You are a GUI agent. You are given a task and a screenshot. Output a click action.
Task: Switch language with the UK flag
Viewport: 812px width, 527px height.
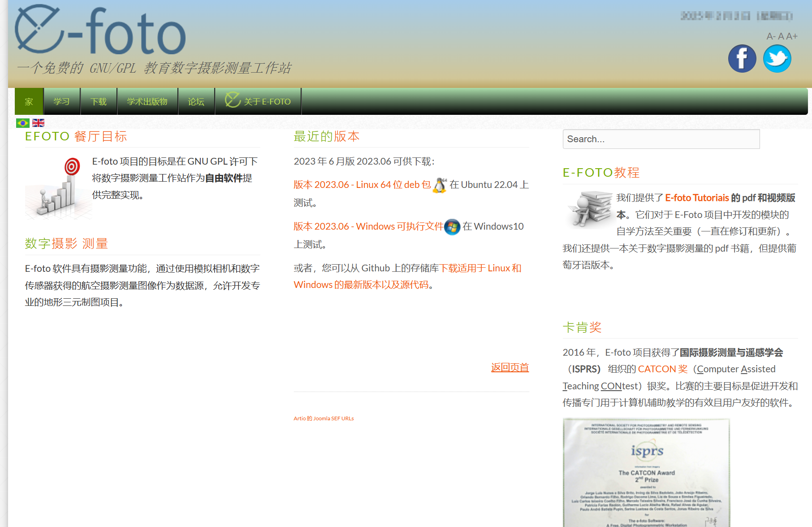click(39, 123)
